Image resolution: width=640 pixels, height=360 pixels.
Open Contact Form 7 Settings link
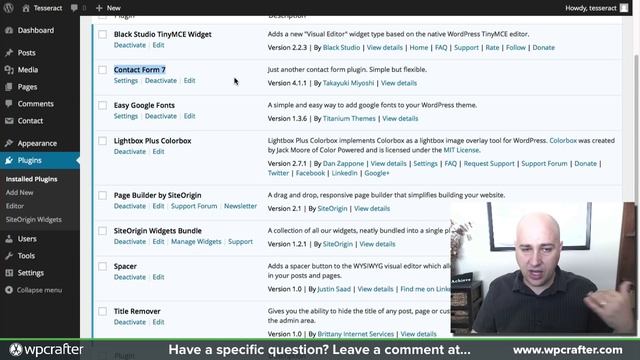coord(126,81)
